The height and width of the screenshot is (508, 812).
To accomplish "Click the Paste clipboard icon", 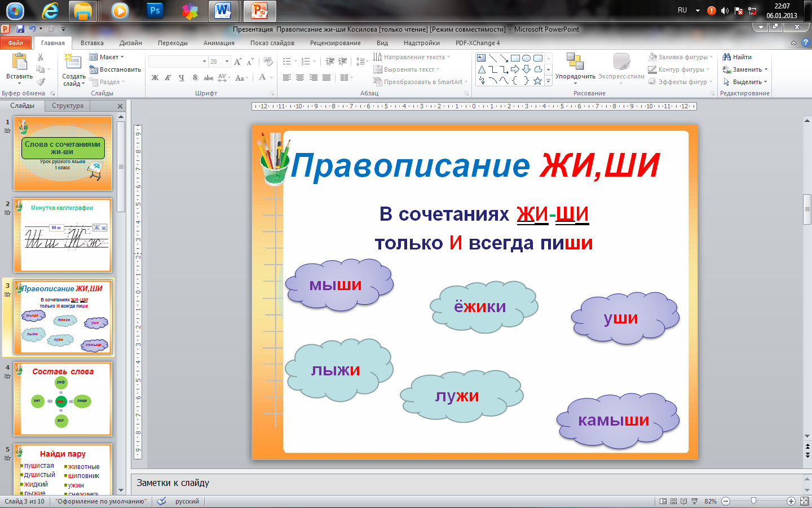I will 19,62.
